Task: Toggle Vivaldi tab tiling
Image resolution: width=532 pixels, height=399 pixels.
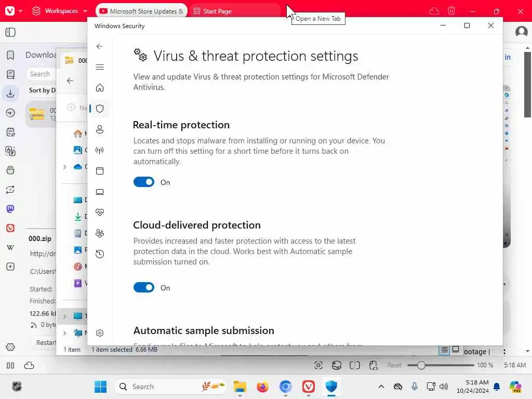Action: [354, 365]
